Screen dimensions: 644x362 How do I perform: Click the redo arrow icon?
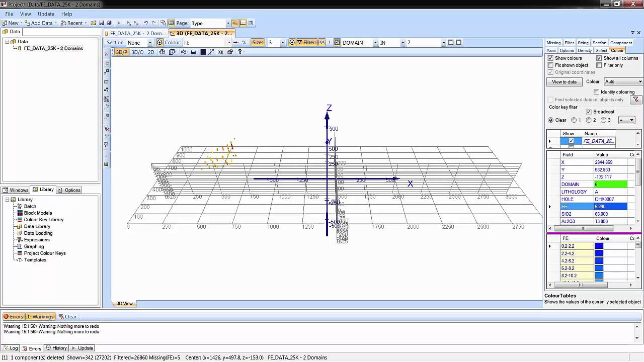154,23
